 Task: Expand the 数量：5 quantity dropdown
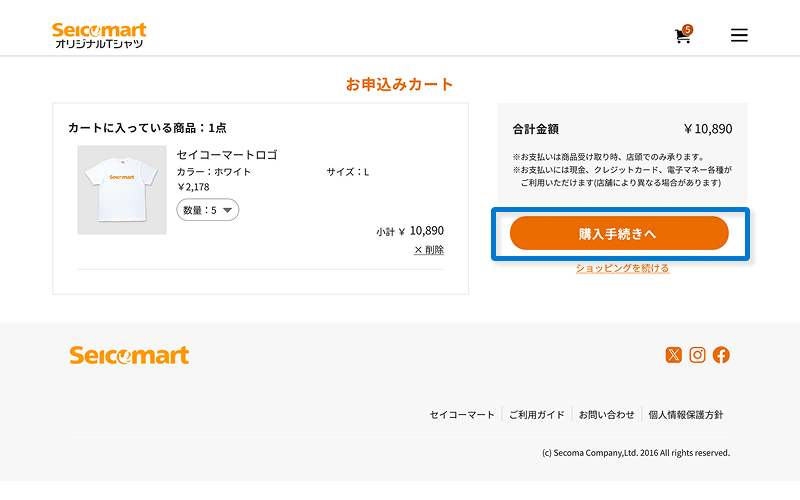pos(208,210)
